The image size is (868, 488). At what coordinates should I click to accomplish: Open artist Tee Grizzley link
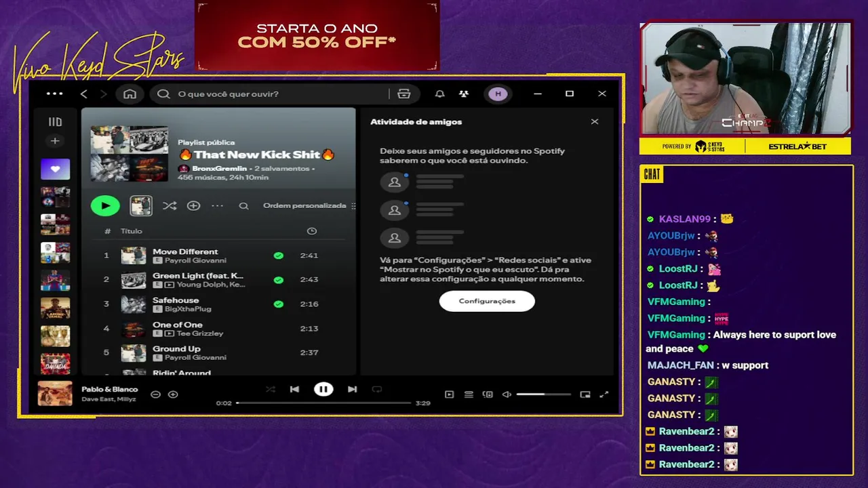tap(199, 333)
